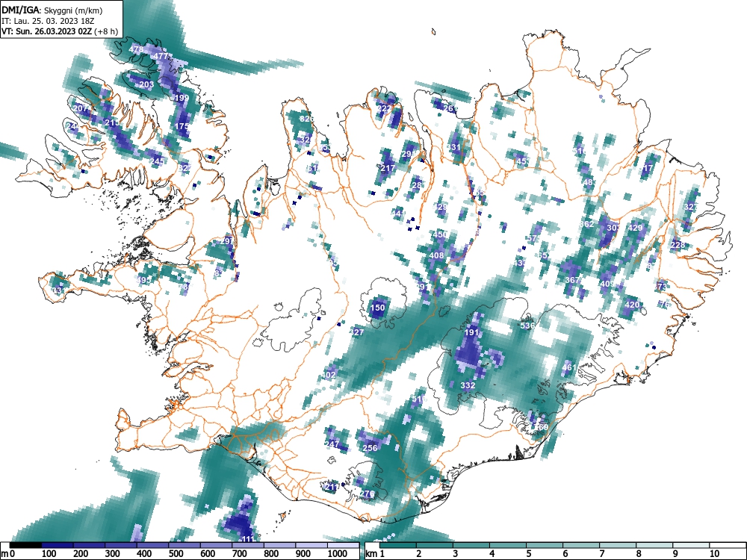747x560 pixels.
Task: Click the 'km' unit label of the legend
Action: coord(371,554)
